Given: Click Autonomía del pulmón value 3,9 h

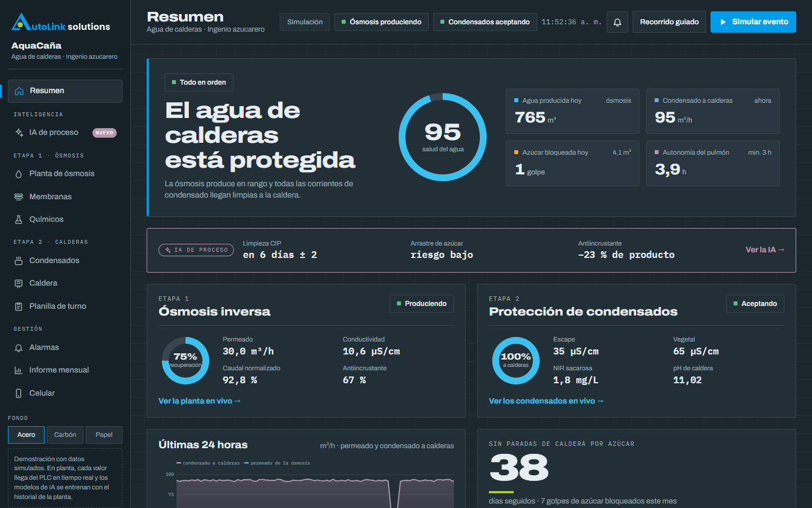Looking at the screenshot, I should [x=670, y=169].
